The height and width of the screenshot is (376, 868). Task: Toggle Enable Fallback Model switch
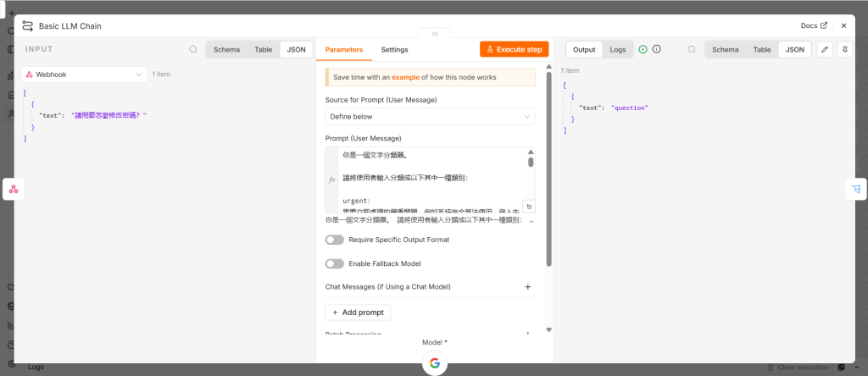coord(334,263)
